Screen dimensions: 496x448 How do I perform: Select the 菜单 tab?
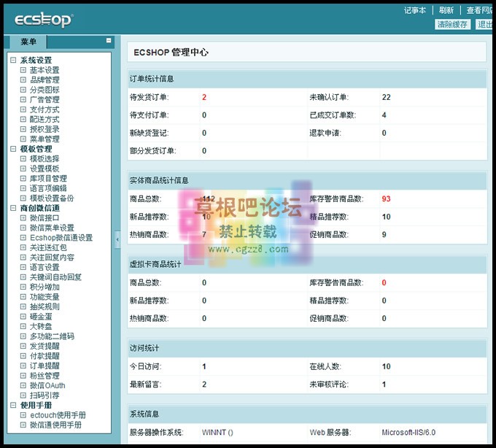(x=28, y=42)
